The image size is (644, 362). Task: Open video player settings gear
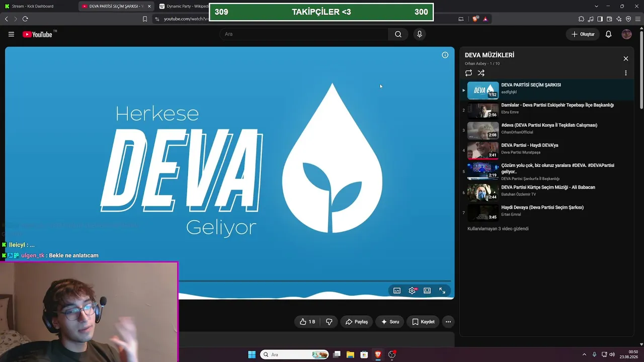412,291
